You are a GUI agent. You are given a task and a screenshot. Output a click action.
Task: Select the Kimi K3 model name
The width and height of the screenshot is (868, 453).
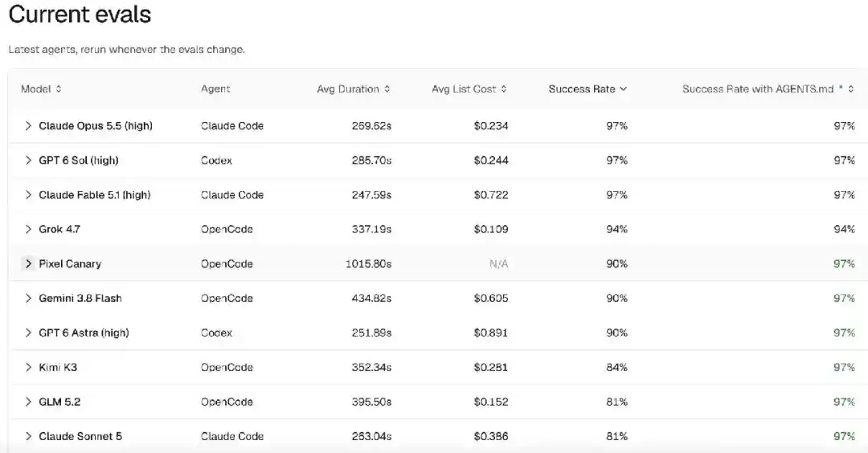coord(58,367)
